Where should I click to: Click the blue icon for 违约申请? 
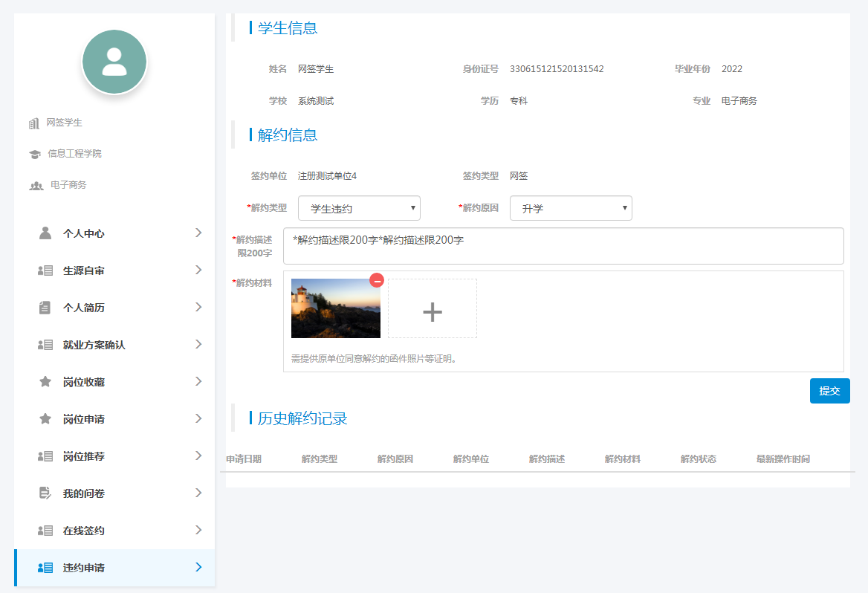pyautogui.click(x=45, y=568)
